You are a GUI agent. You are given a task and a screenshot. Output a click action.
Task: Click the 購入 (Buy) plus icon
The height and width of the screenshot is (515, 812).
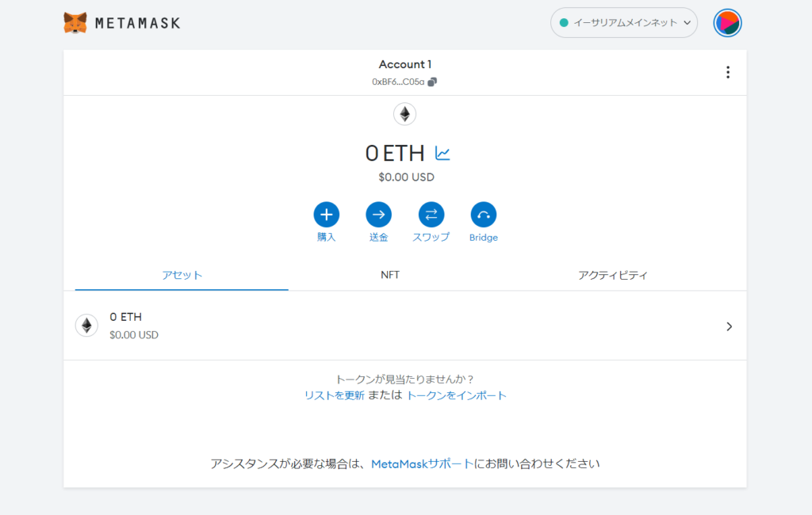click(326, 214)
